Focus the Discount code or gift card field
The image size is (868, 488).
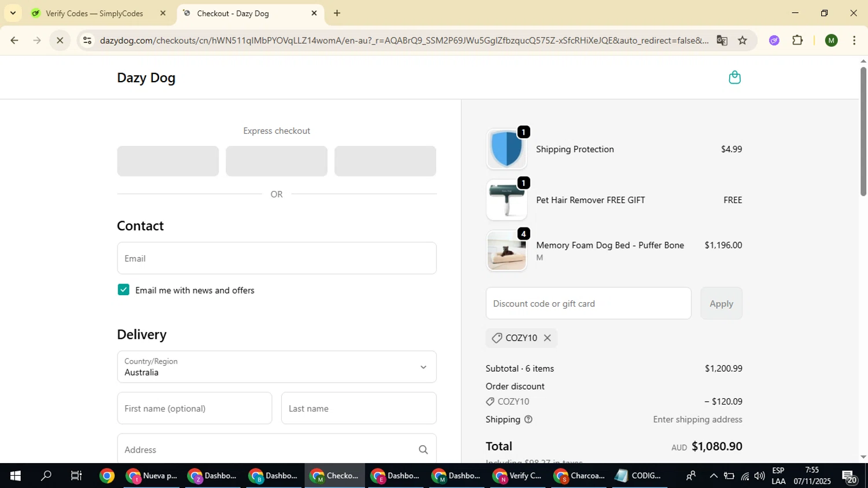coord(589,303)
